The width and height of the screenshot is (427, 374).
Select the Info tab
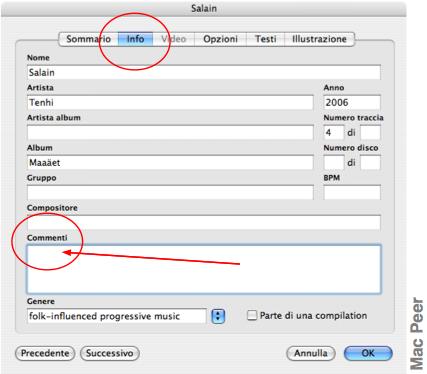(135, 39)
